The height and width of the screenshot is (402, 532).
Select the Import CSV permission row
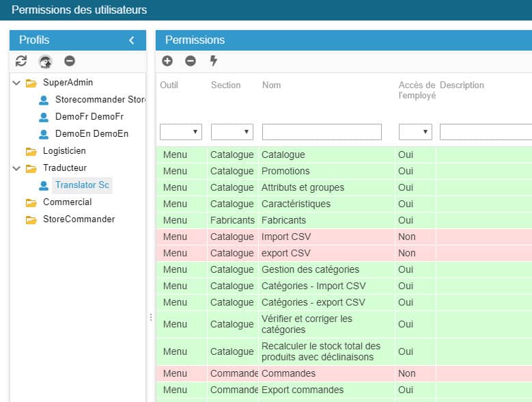pyautogui.click(x=284, y=237)
